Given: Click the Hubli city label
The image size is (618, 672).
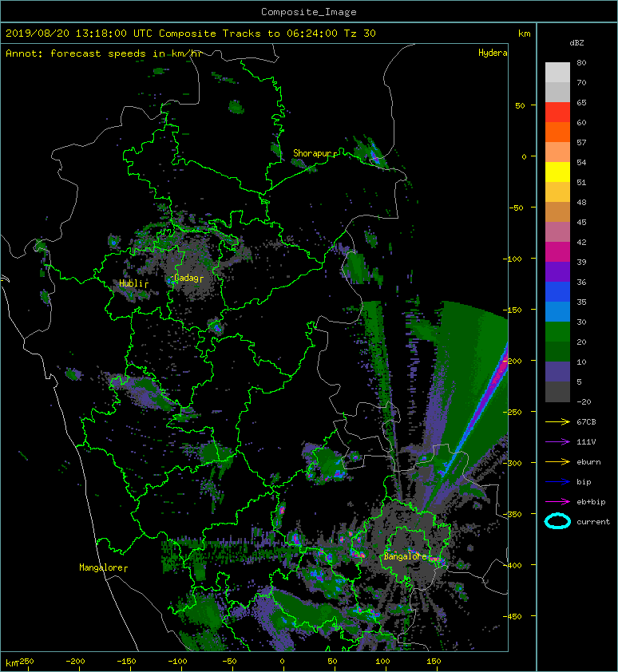Looking at the screenshot, I should pyautogui.click(x=131, y=283).
